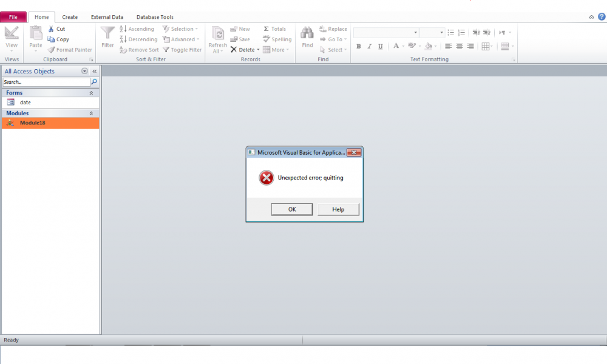Collapse the navigation pane shutter

(x=95, y=71)
